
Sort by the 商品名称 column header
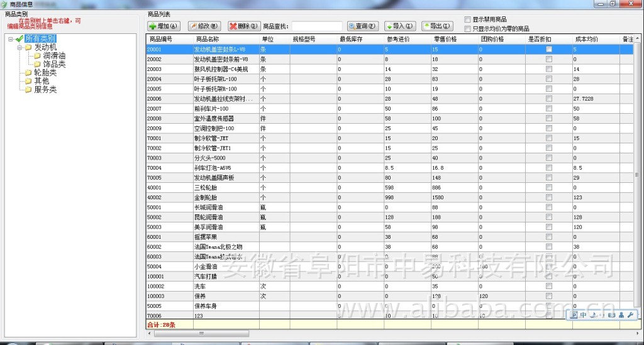[x=226, y=40]
